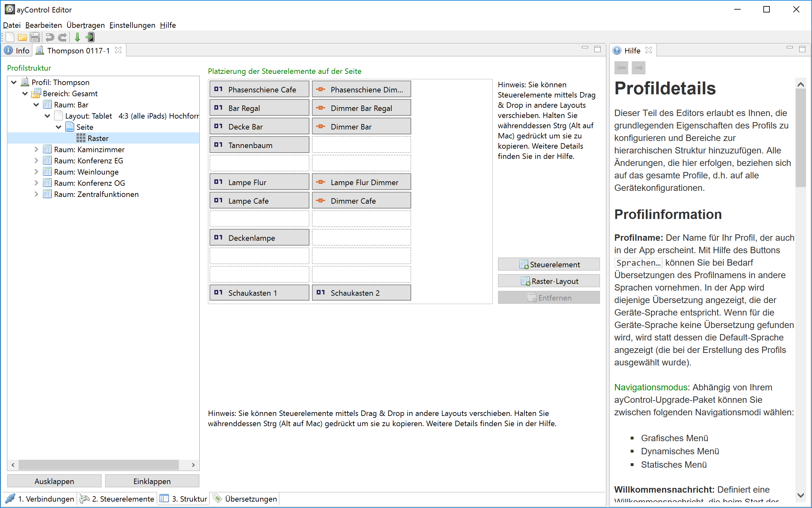Viewport: 812px width, 508px height.
Task: Collapse the Profil: Thompson tree node
Action: (14, 82)
